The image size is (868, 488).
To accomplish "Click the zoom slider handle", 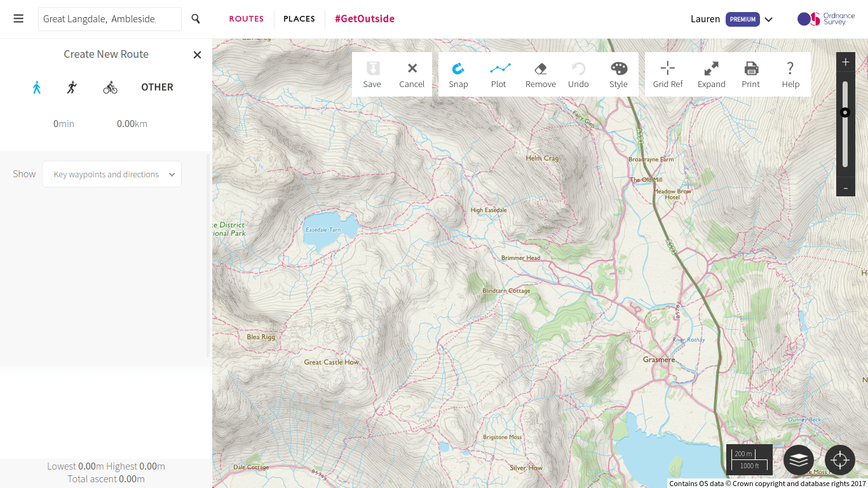I will pyautogui.click(x=845, y=112).
